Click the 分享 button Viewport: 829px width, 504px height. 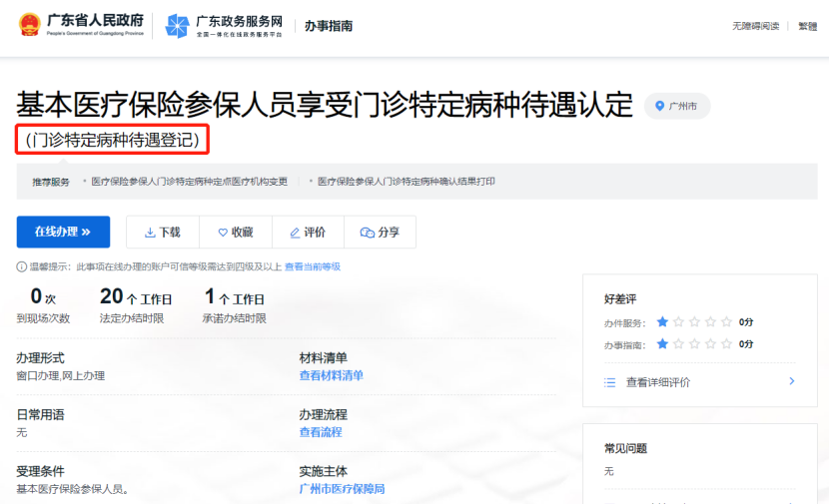click(x=380, y=232)
